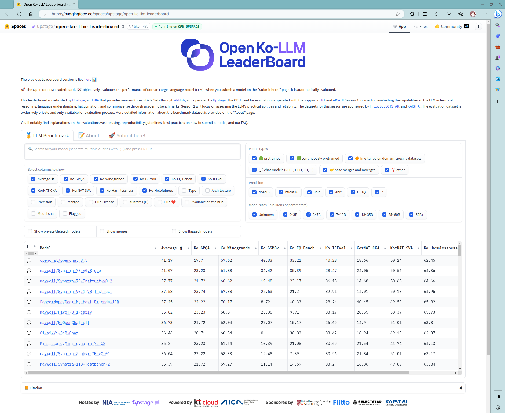Sort table by KorNAT-CKA column arrow

385,248
